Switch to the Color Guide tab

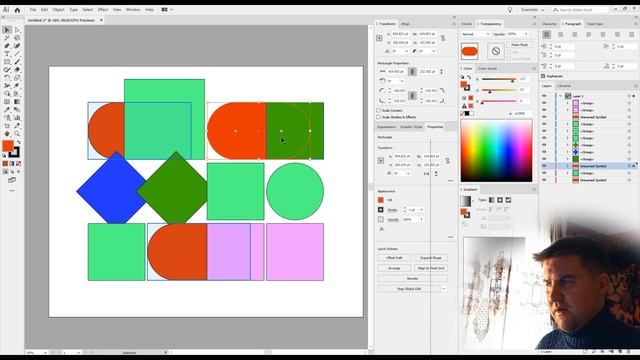tap(487, 69)
